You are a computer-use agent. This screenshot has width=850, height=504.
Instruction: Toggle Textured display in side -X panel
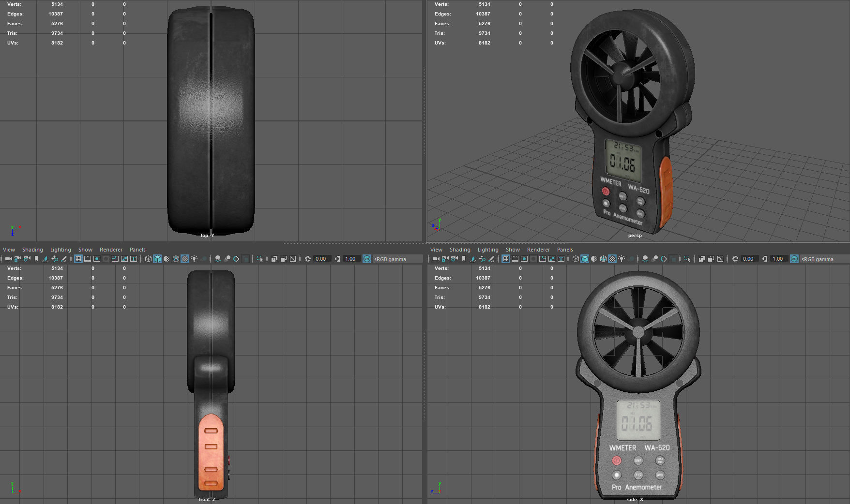tap(612, 259)
